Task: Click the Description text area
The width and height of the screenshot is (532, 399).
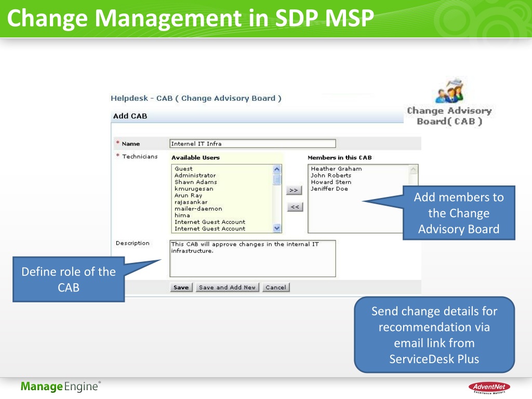Action: (x=252, y=259)
